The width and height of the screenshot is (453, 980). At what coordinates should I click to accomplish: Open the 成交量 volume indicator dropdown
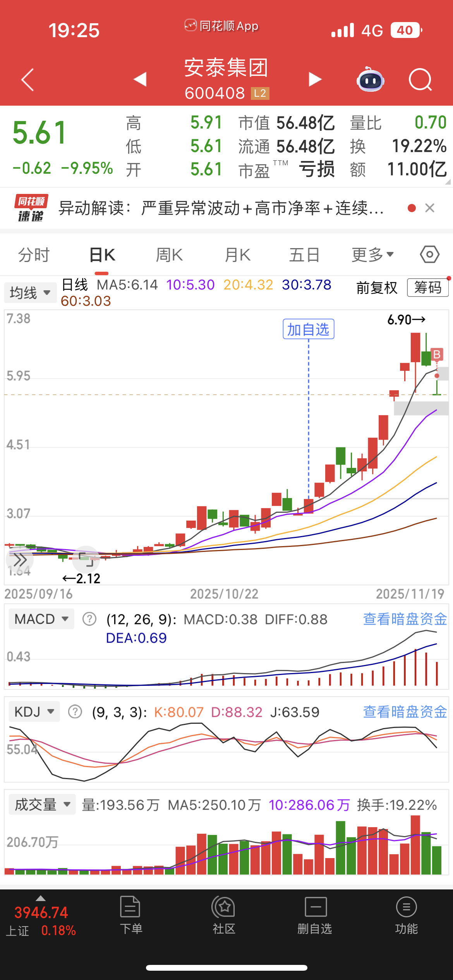tap(42, 805)
